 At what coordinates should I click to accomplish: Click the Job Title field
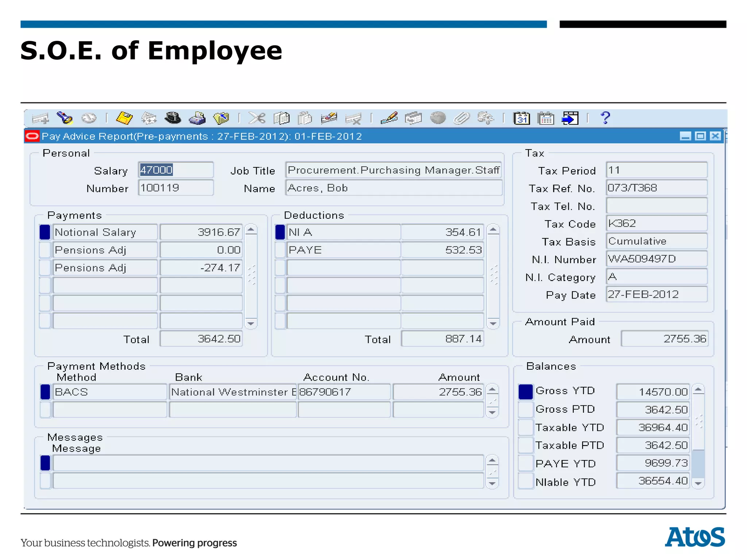pyautogui.click(x=394, y=170)
